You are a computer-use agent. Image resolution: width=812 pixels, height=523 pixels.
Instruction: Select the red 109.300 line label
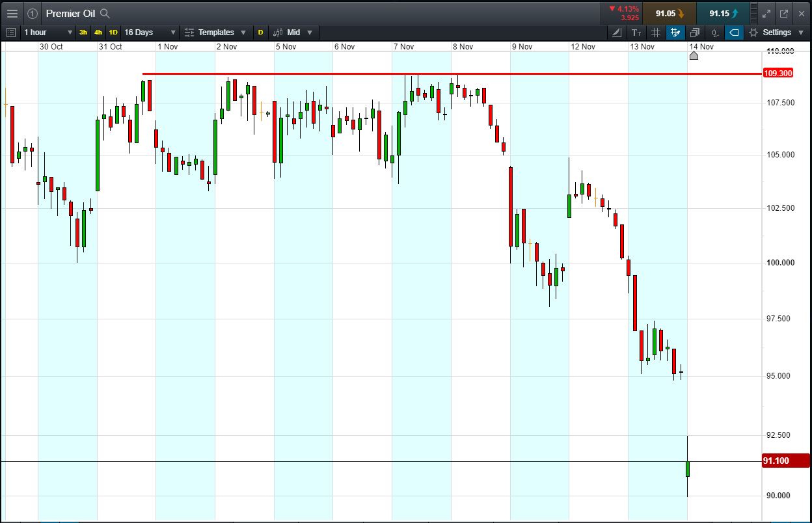pos(778,73)
